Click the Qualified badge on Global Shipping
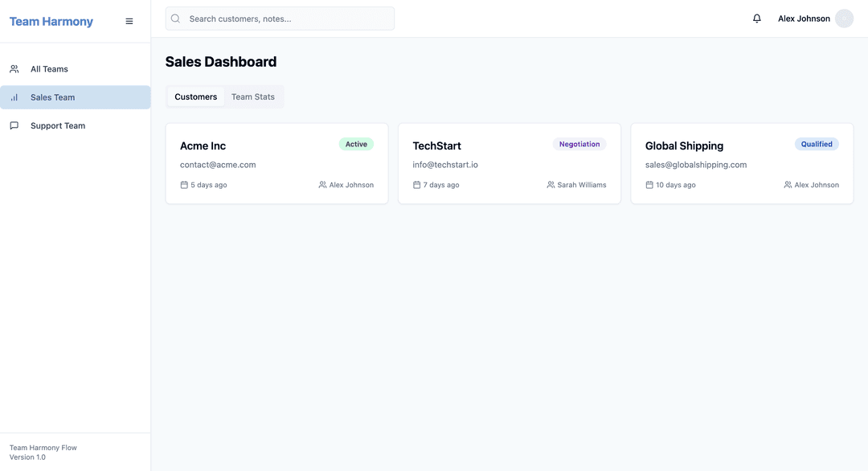This screenshot has width=868, height=471. tap(817, 144)
